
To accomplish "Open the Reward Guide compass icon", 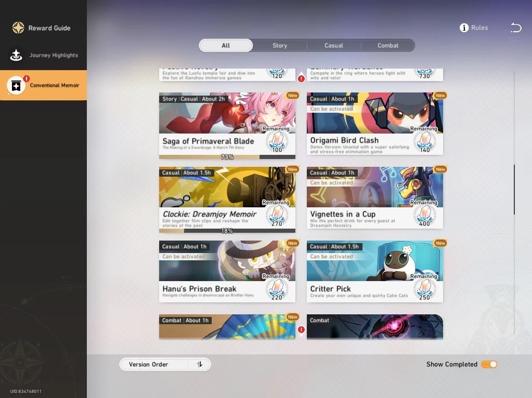I will click(18, 28).
